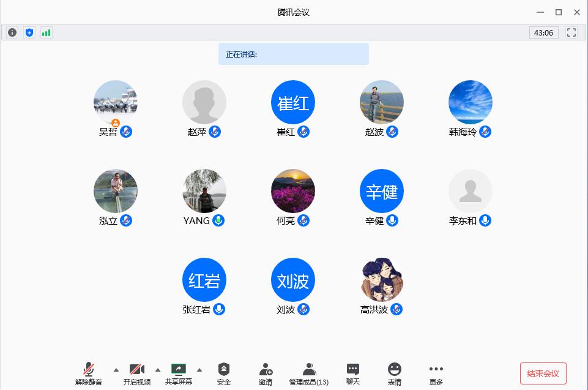Click the microphone icon next to YANG
This screenshot has height=390, width=588.
point(218,220)
